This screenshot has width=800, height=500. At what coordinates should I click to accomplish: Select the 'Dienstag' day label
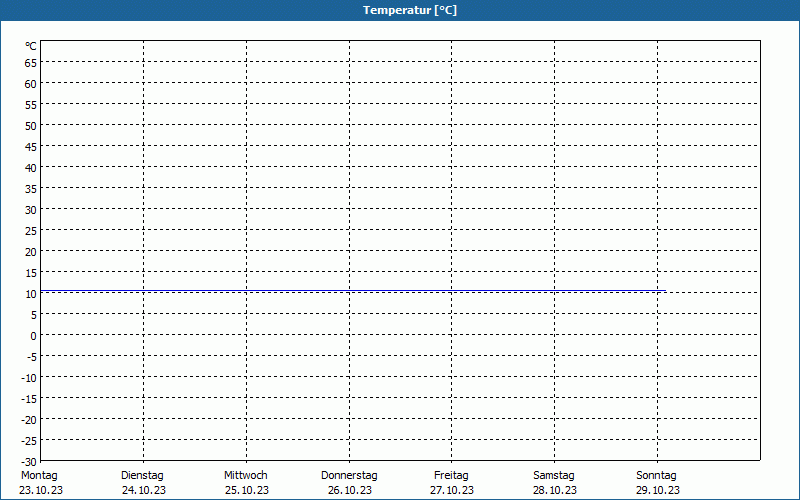tap(142, 475)
